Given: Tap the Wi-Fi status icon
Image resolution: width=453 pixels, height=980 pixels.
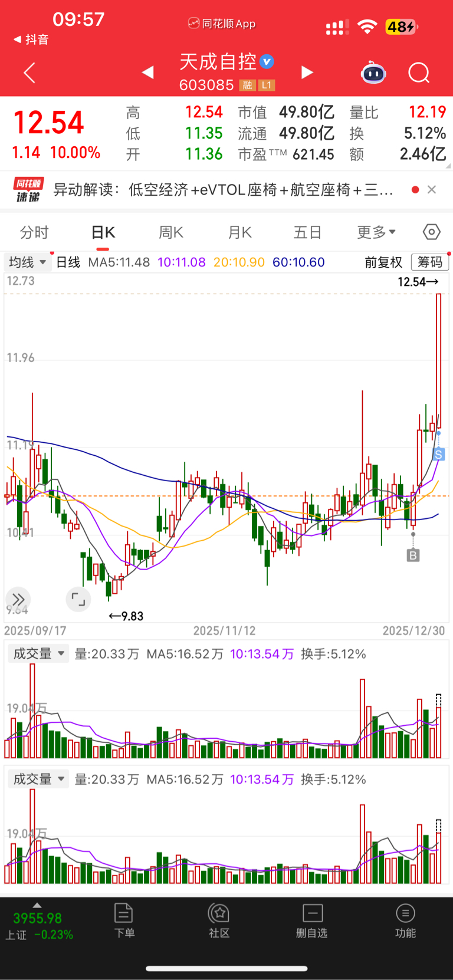Looking at the screenshot, I should pyautogui.click(x=367, y=27).
